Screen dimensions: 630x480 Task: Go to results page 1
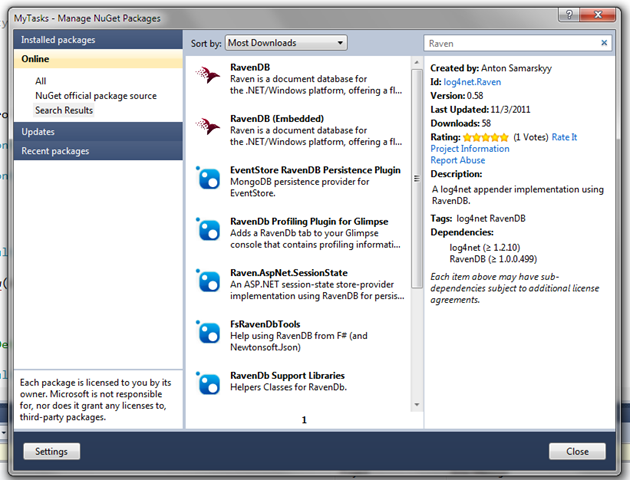(x=304, y=420)
